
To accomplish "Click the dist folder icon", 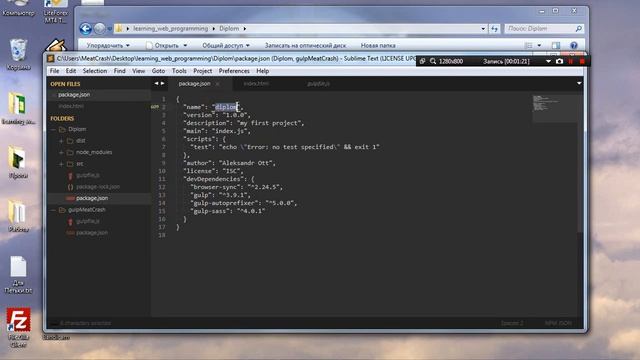I will (x=70, y=141).
